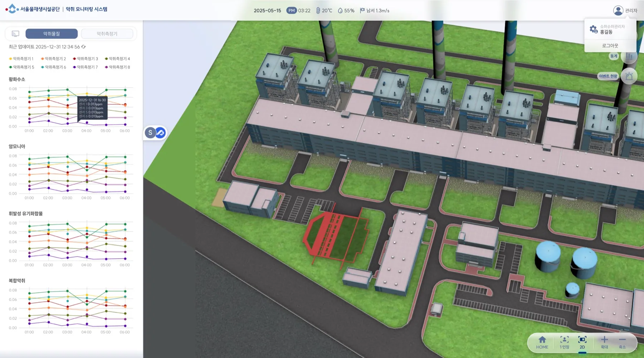Click the 2025-05-15 date in the header
Viewport: 644px width, 358px height.
(267, 11)
